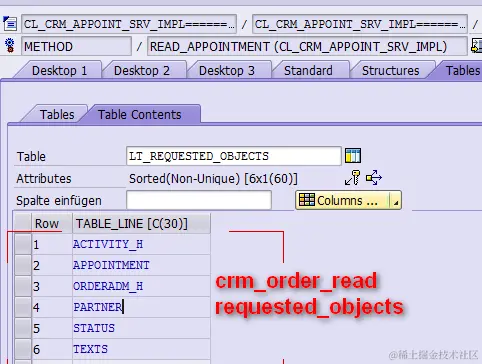Click the icon right of READ_APPOINTMENT field

[476, 46]
